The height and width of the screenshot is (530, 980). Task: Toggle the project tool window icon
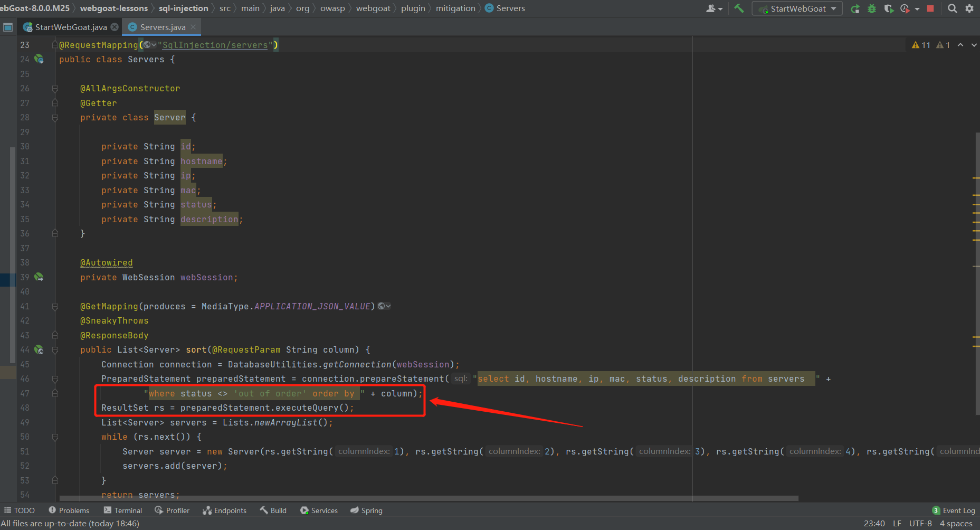pyautogui.click(x=7, y=27)
